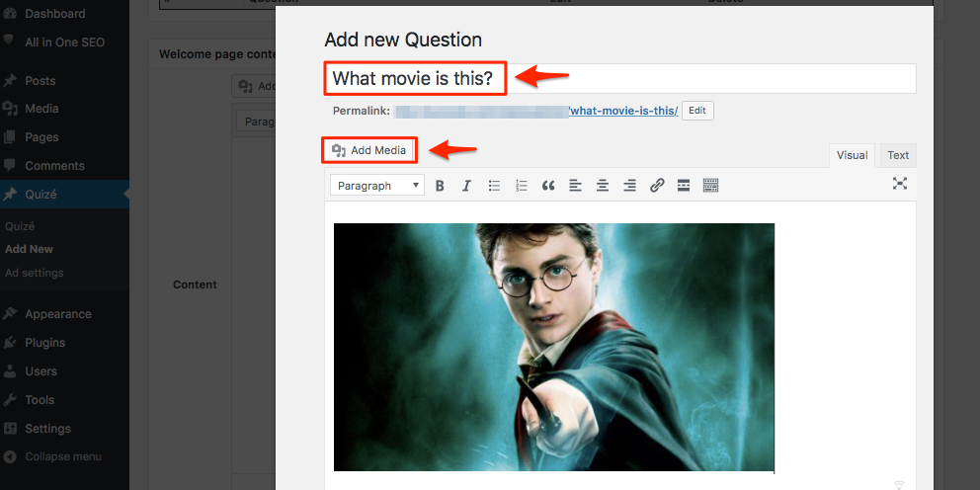Viewport: 980px width, 490px height.
Task: Open Settings in the sidebar
Action: (47, 429)
